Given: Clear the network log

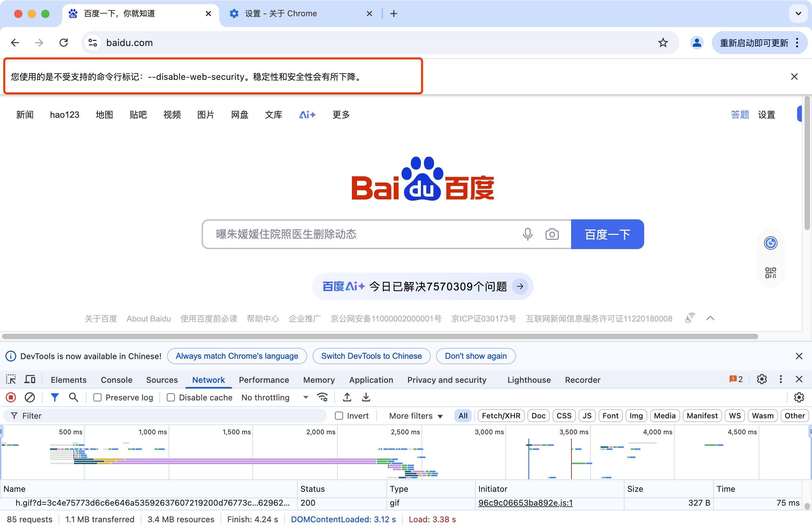Looking at the screenshot, I should pos(30,397).
